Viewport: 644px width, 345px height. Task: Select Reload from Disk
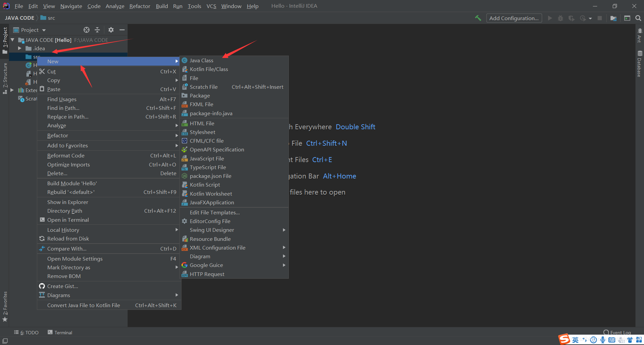coord(109,238)
